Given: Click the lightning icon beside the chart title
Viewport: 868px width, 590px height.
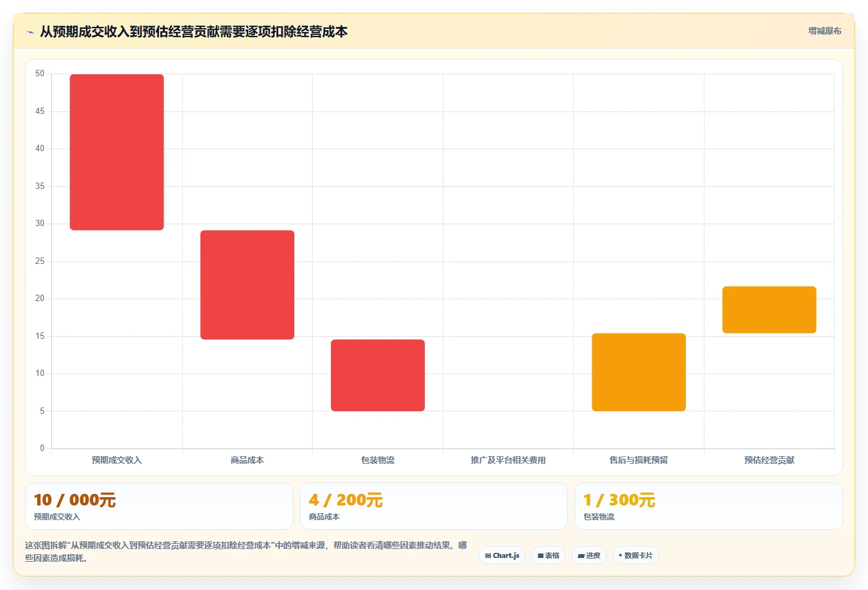Looking at the screenshot, I should tap(30, 32).
